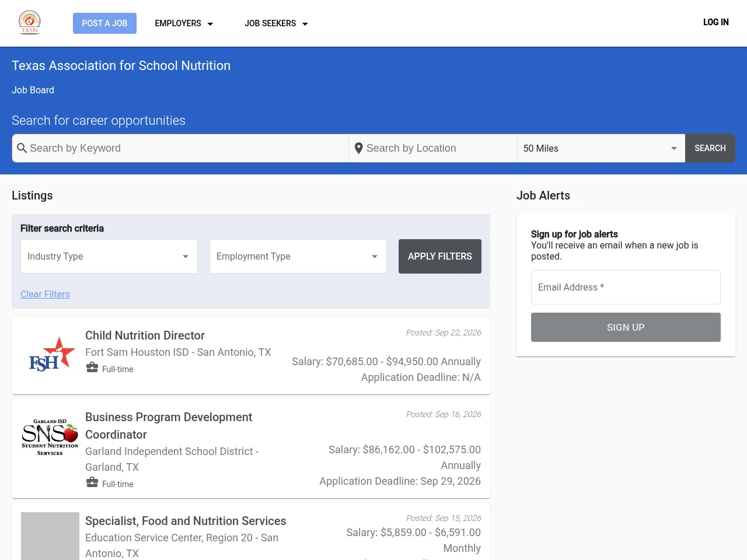Screen dimensions: 747x560
Task: Click the Fort Sam Houston ISD logo
Action: 53,355
